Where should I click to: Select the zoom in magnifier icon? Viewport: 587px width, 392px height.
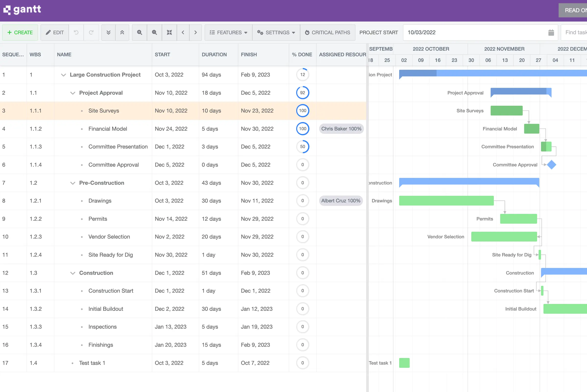click(139, 33)
